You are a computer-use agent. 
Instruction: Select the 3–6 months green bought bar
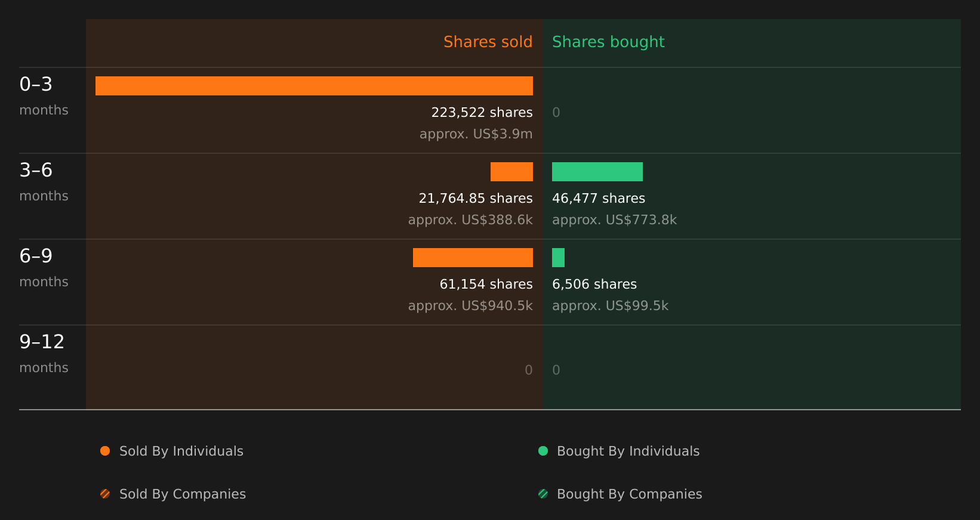[597, 172]
